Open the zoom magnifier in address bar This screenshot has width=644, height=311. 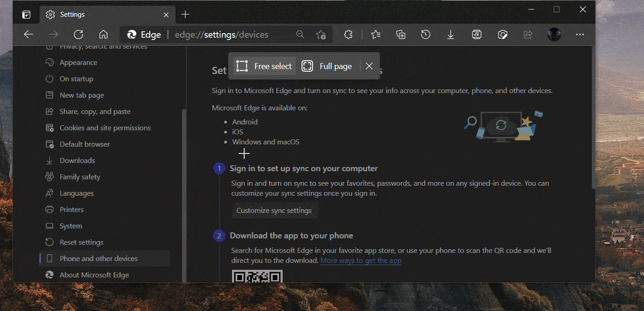tap(300, 35)
